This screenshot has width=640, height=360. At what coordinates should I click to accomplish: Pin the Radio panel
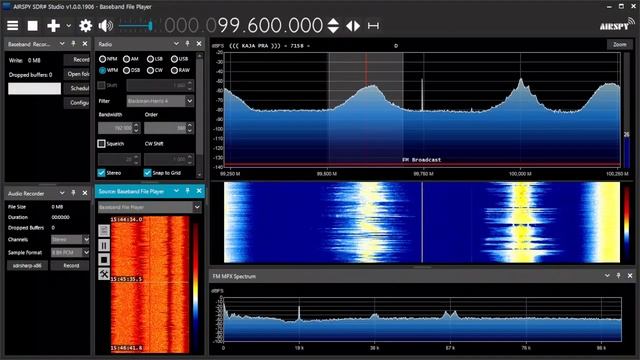(187, 44)
